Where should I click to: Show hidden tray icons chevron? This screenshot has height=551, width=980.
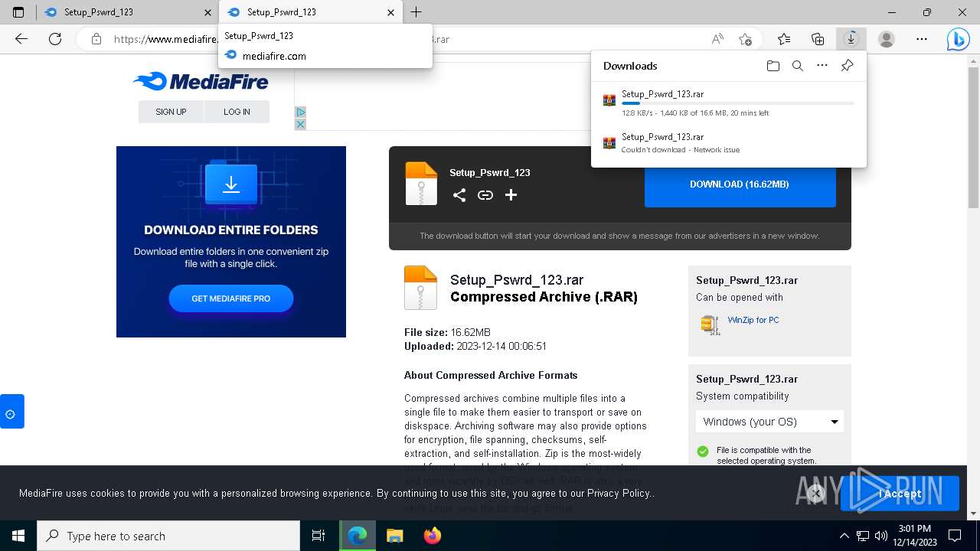click(844, 536)
